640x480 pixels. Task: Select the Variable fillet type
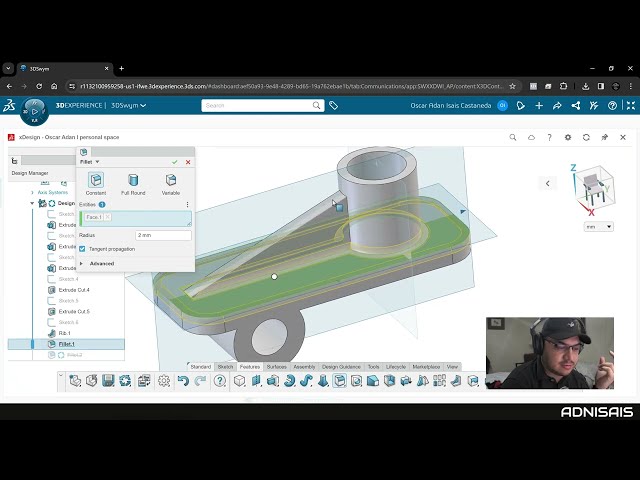(171, 183)
